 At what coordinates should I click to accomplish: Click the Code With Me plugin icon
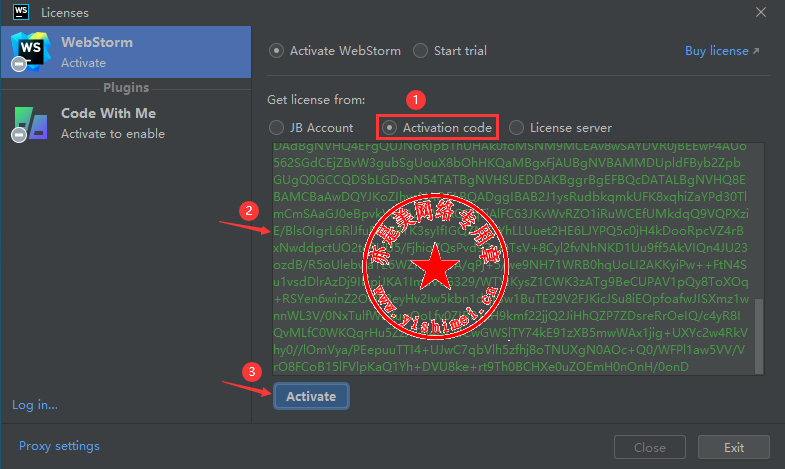(x=30, y=124)
